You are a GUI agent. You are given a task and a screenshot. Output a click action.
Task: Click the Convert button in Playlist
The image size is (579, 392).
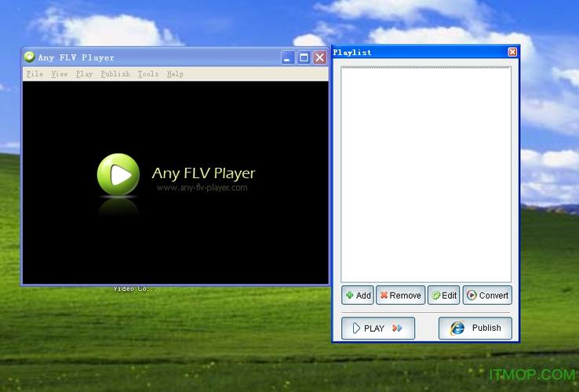487,295
